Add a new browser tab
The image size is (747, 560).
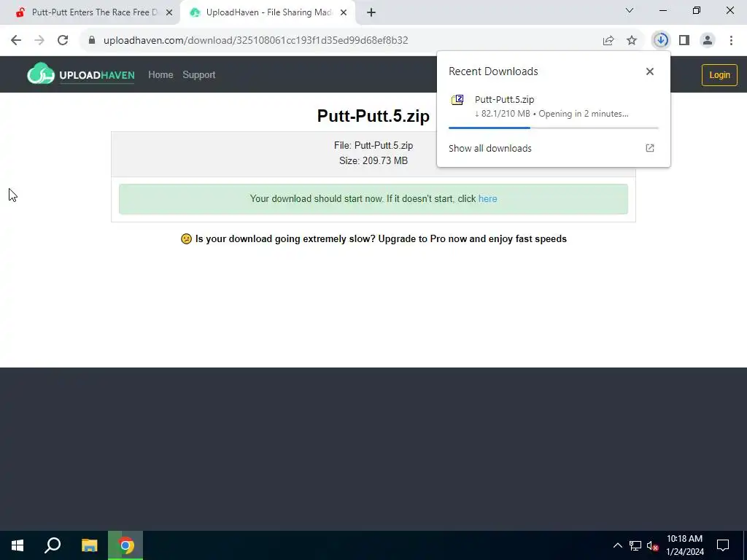point(371,12)
